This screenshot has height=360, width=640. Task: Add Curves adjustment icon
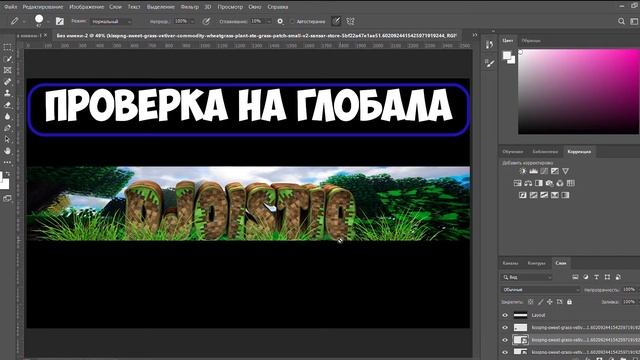click(544, 171)
